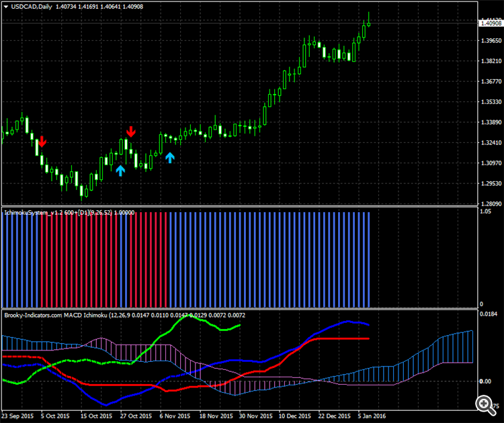Click the 5 Oct 2015 date label
The height and width of the screenshot is (423, 504).
click(55, 416)
